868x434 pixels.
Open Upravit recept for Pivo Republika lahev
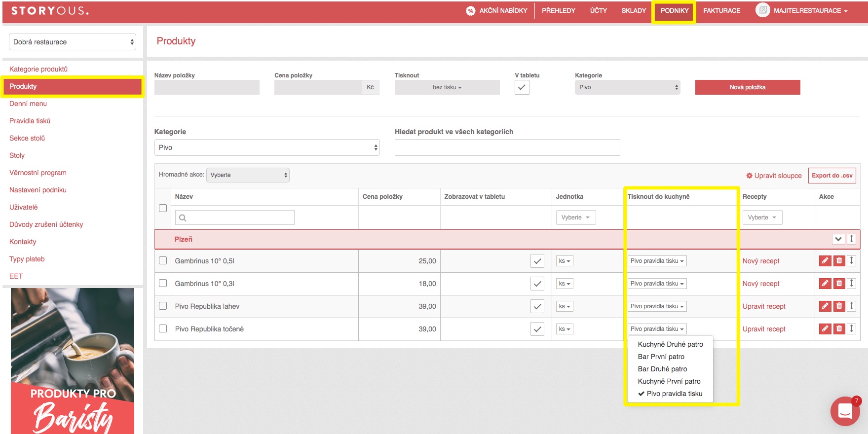coord(764,306)
